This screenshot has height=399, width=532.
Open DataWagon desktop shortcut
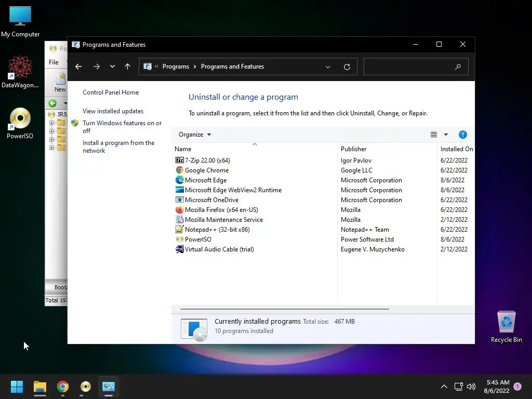20,72
